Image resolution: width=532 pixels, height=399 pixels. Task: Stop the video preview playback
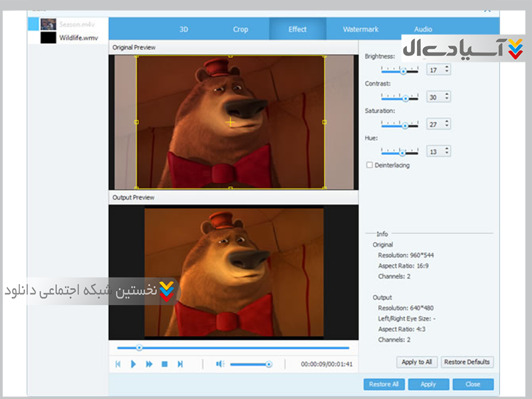tap(164, 364)
